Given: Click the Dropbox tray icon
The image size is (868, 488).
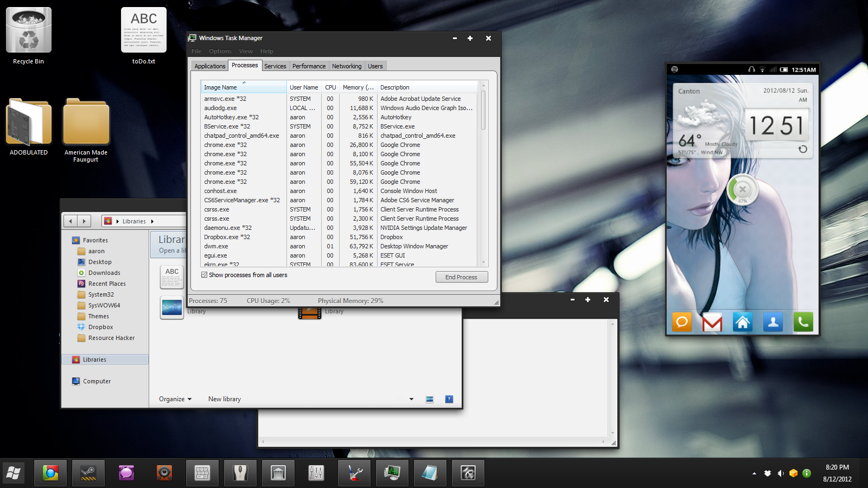Looking at the screenshot, I should coord(768,473).
